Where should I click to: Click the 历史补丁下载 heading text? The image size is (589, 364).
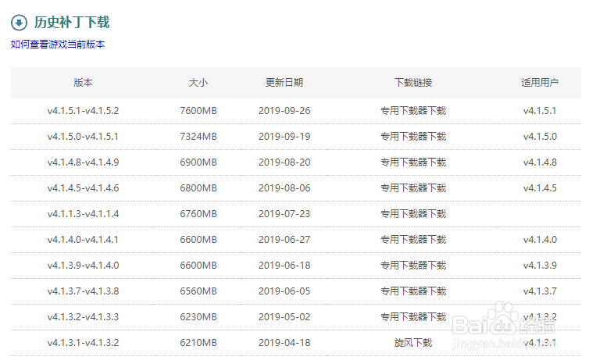[x=72, y=22]
